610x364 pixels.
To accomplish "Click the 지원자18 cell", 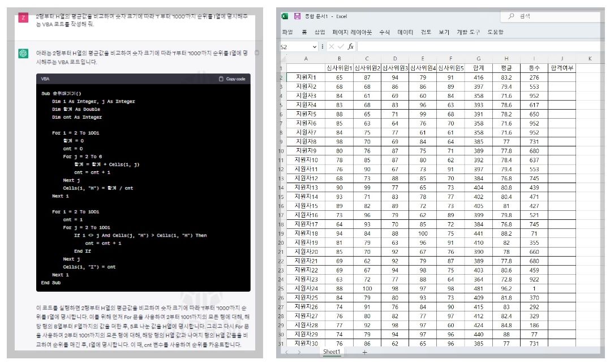I will pos(306,233).
